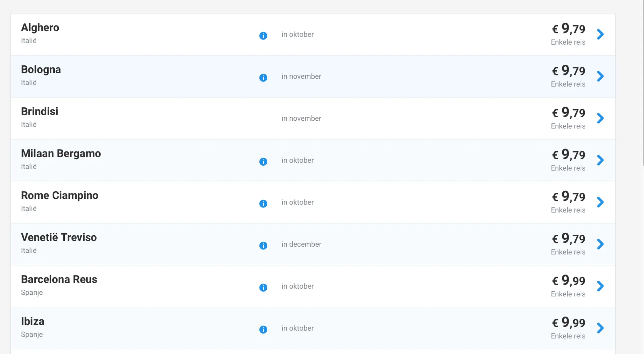The width and height of the screenshot is (644, 354).
Task: Expand Alghero offer with right chevron
Action: [600, 34]
